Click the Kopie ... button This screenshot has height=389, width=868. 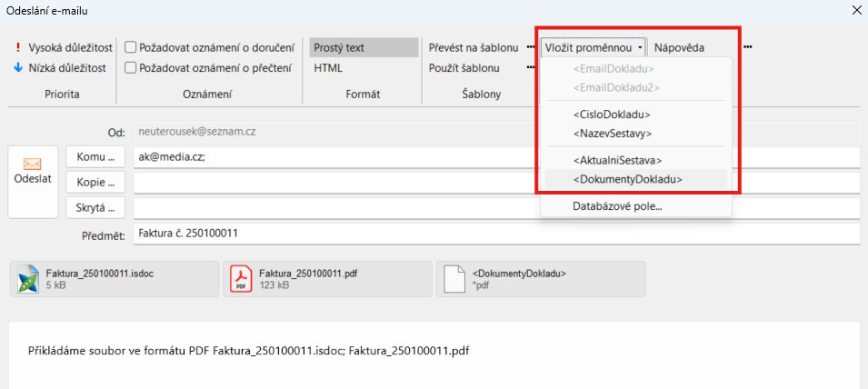tap(95, 182)
